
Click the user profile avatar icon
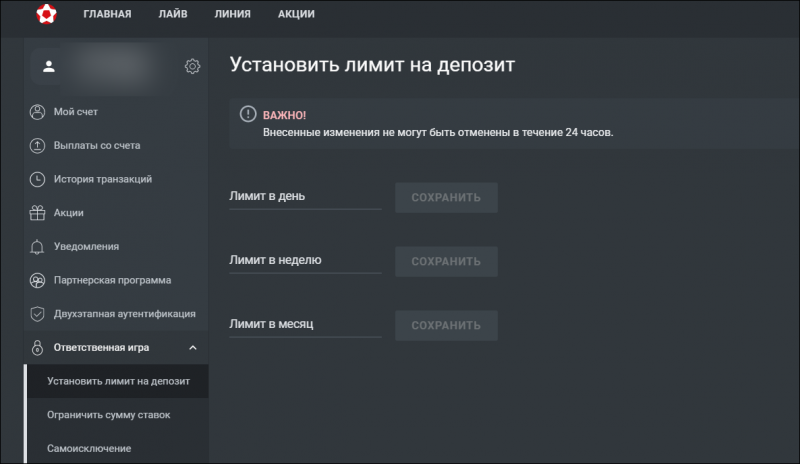point(49,66)
